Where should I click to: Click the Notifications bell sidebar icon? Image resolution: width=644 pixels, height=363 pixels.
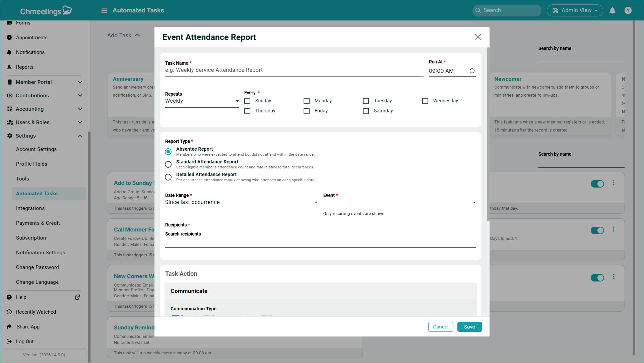click(x=9, y=52)
